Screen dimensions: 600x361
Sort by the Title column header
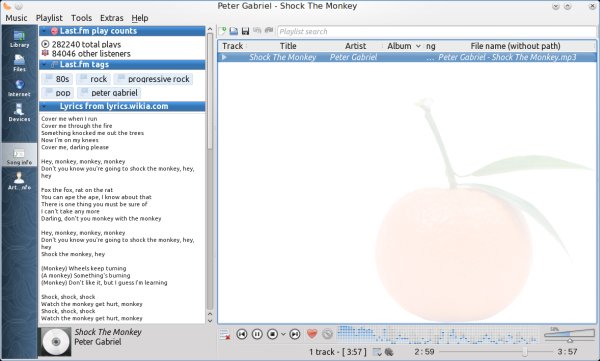pyautogui.click(x=288, y=46)
